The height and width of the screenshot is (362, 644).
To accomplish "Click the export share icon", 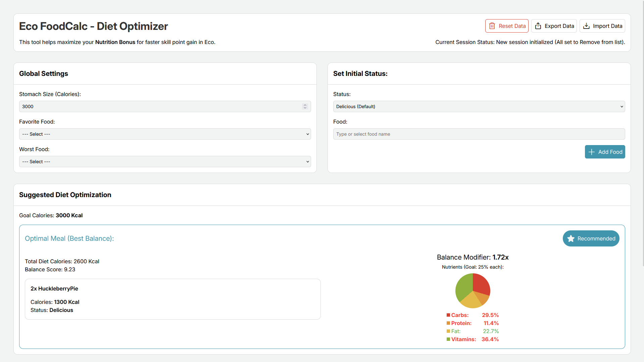I will click(538, 26).
